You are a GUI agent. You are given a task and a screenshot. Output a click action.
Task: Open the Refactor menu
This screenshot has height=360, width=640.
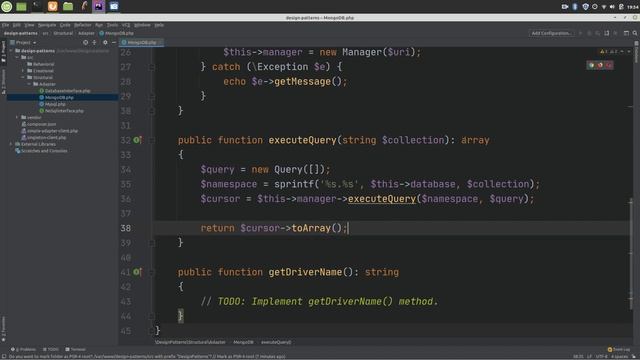coord(83,25)
